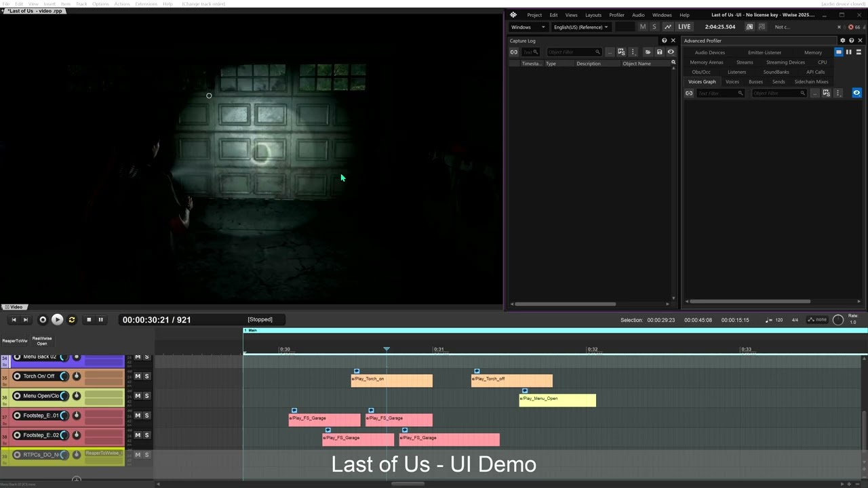Click the Capture Log browse ellipsis button
This screenshot has height=488, width=868.
(x=610, y=52)
